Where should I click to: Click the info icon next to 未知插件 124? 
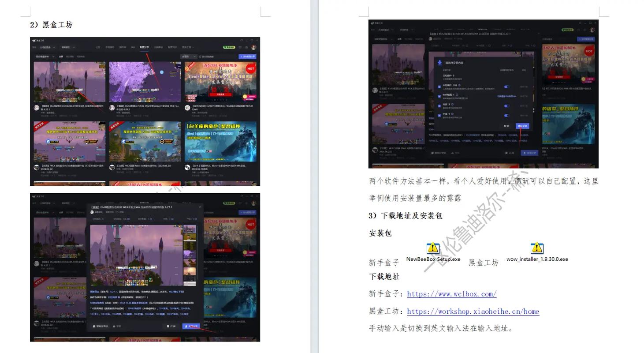[x=459, y=85]
